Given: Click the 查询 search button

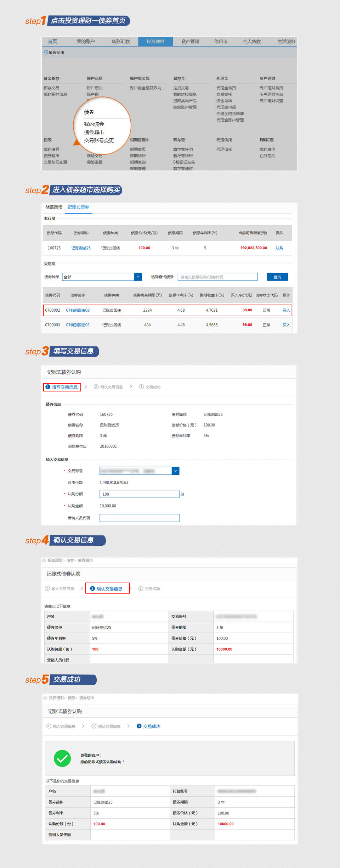Looking at the screenshot, I should pyautogui.click(x=277, y=277).
